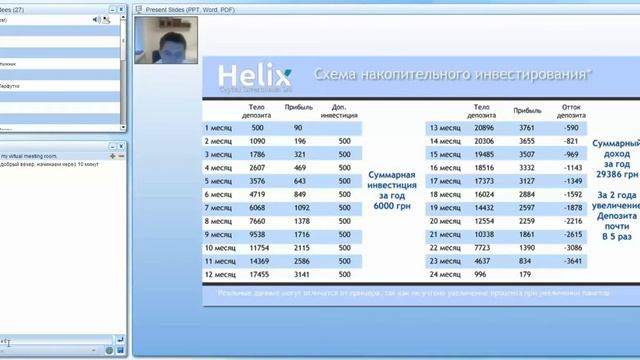Close the attendees panel
This screenshot has height=360, width=640.
pos(121,9)
